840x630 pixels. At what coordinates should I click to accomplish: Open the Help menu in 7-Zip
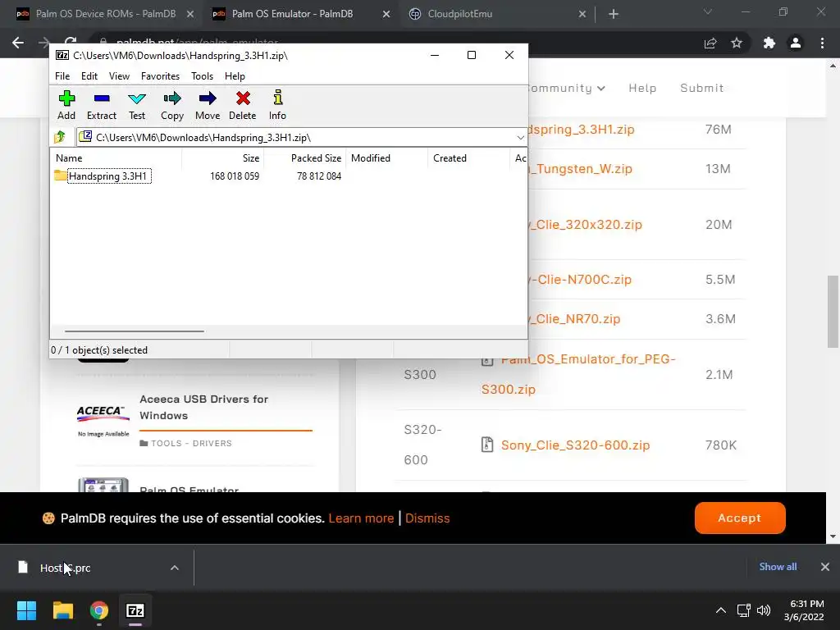tap(235, 76)
